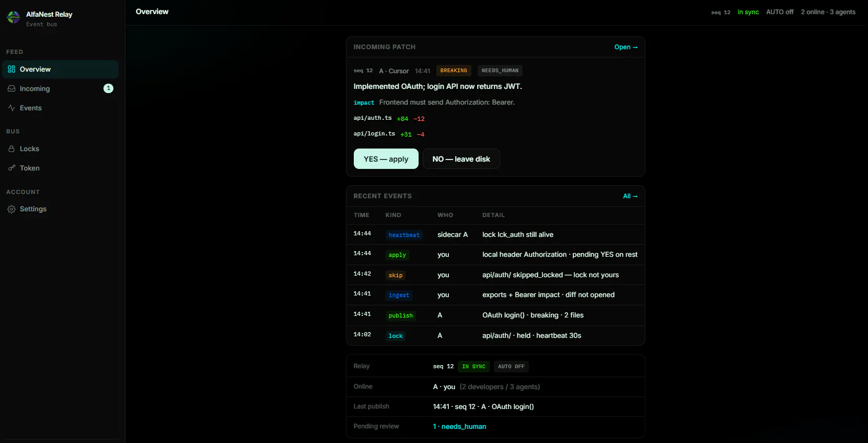
Task: Click 'local header Authorization · pending YES on rest'
Action: pyautogui.click(x=560, y=255)
